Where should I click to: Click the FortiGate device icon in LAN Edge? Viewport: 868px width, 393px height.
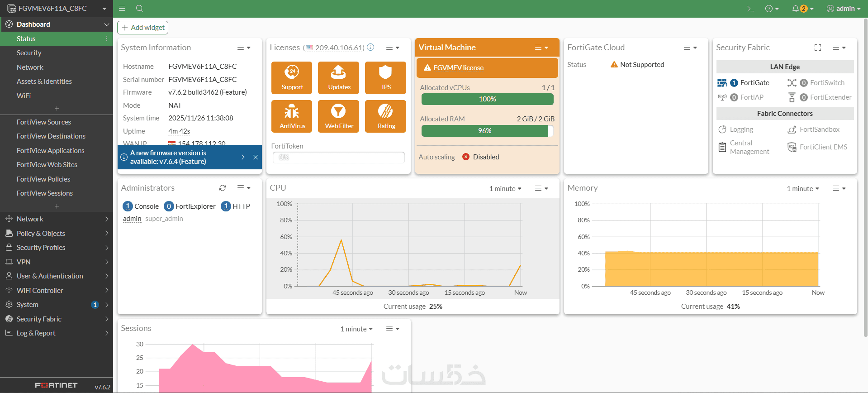(722, 83)
